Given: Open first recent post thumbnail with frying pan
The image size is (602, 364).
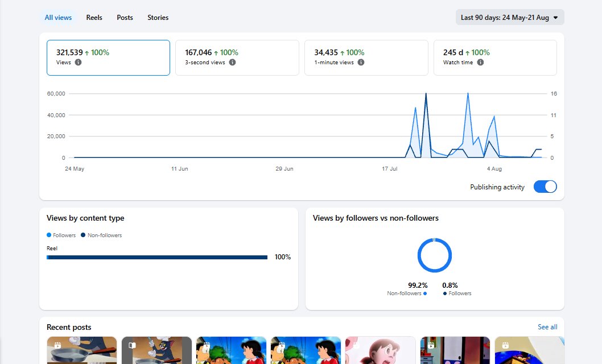Looking at the screenshot, I should (82, 350).
